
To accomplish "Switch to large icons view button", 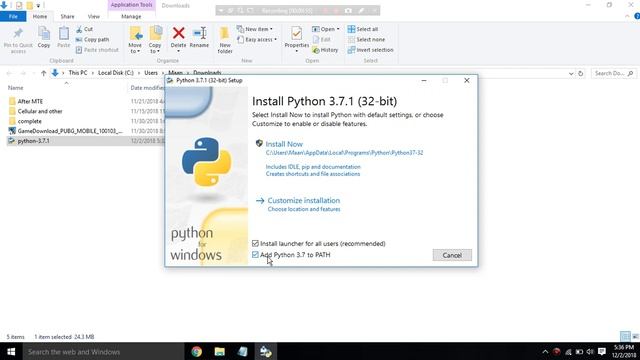I will tap(635, 337).
